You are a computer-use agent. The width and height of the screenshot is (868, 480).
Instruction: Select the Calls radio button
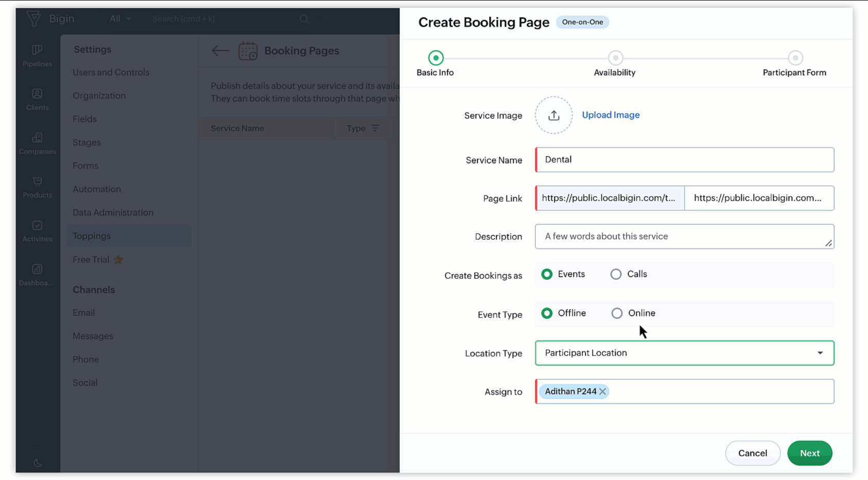[x=616, y=274]
